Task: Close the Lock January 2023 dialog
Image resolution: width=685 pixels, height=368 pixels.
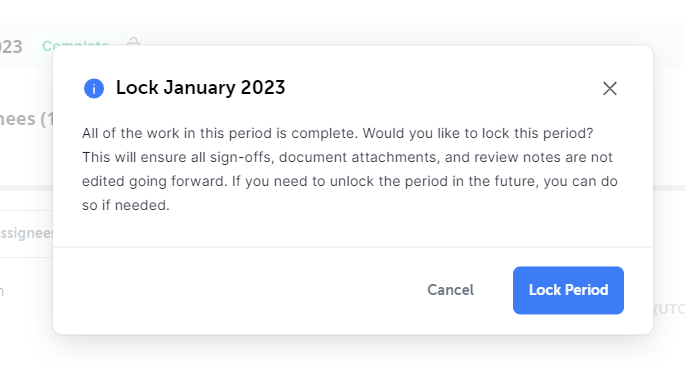Action: 609,88
